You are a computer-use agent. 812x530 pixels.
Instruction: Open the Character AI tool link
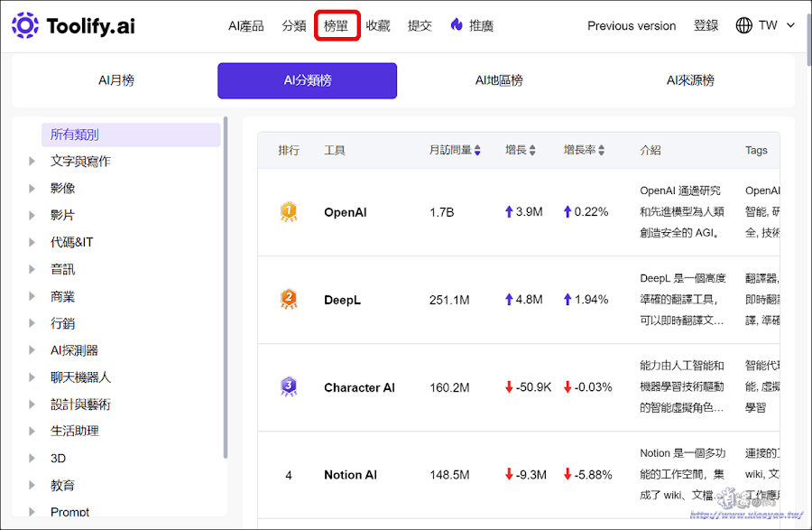(x=359, y=387)
